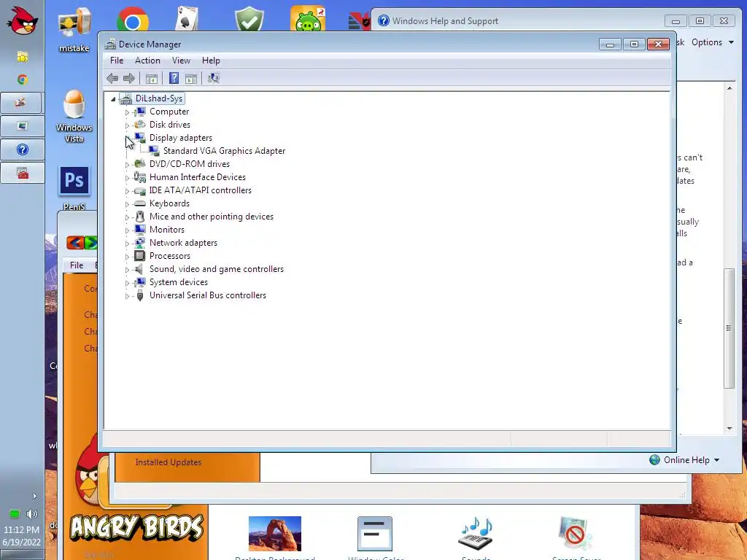The image size is (747, 560).
Task: Open the Google Chrome desktop icon
Action: (x=133, y=20)
